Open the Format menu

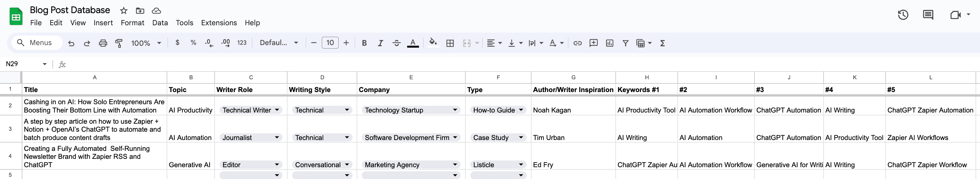(x=132, y=23)
